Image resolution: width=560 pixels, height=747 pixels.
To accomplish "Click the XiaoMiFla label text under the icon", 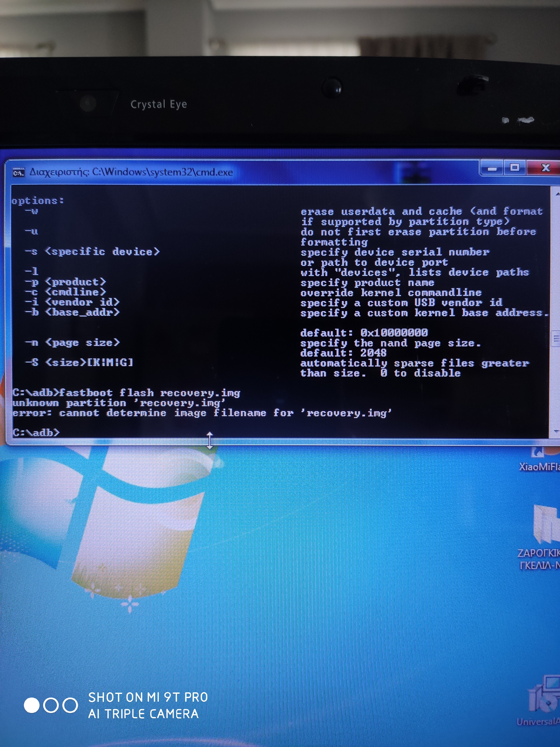I will [539, 467].
